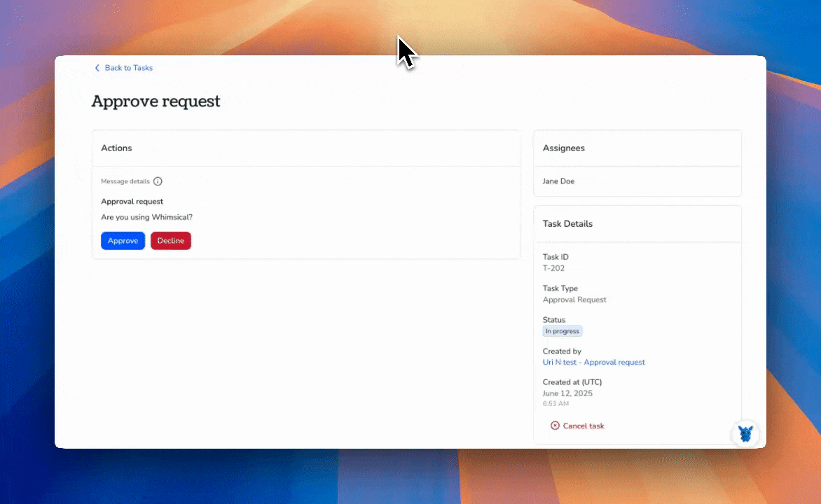
Task: Click the bold Approval request message title
Action: [132, 202]
